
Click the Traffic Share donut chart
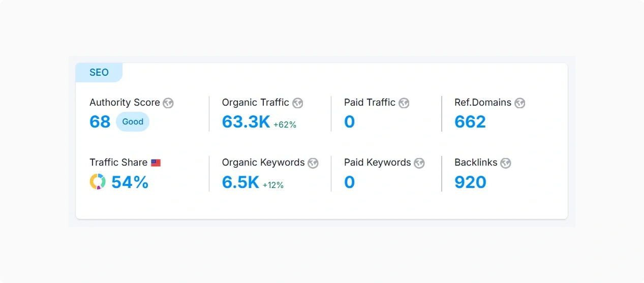pyautogui.click(x=98, y=182)
